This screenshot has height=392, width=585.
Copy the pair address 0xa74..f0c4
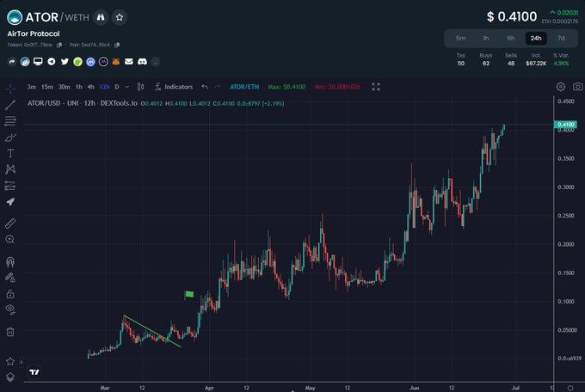pos(117,45)
